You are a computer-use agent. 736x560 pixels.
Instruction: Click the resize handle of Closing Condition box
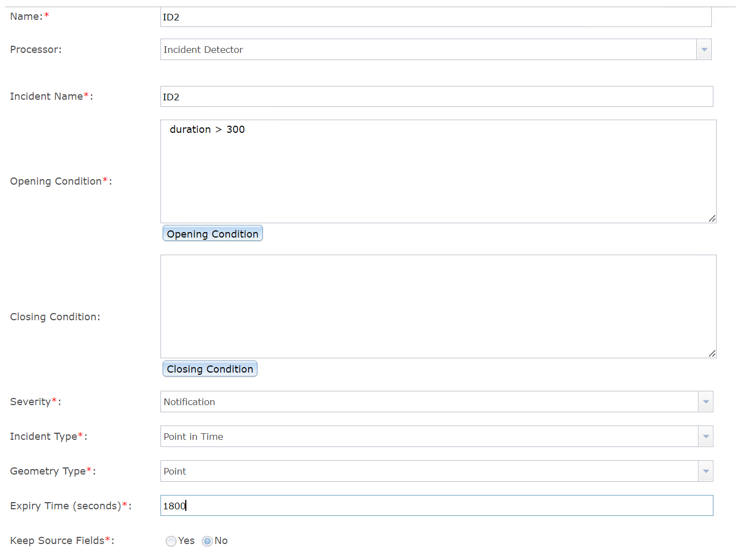coord(712,353)
